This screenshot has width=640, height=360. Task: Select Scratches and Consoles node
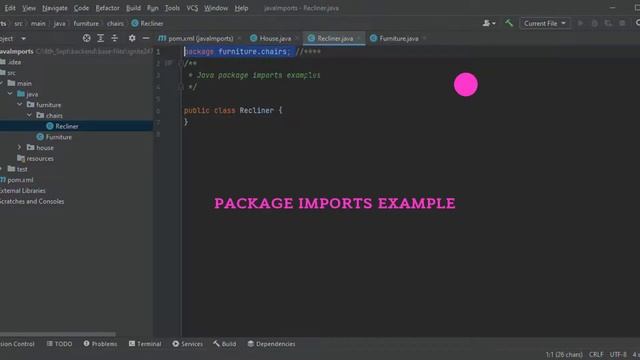coord(32,201)
